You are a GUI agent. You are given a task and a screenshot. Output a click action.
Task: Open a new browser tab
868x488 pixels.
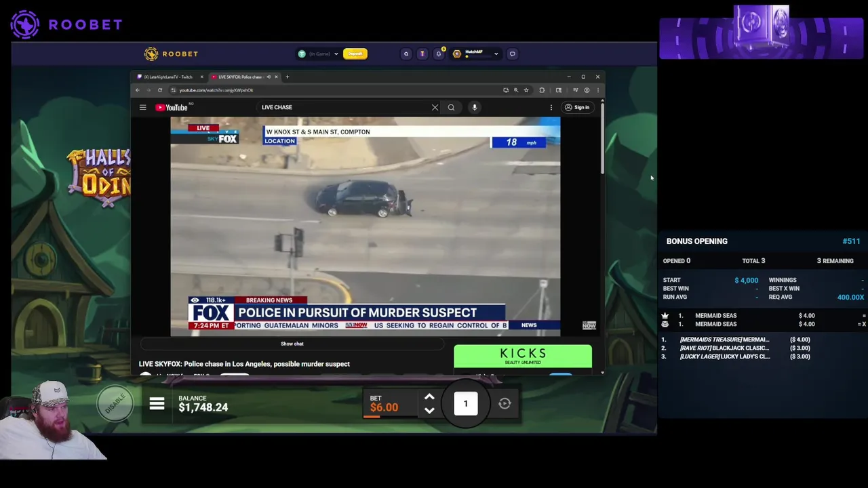(x=287, y=77)
